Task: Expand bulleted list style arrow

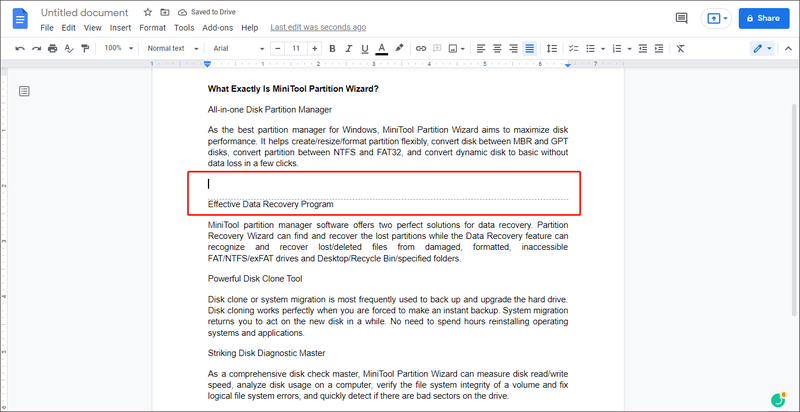Action: 603,49
